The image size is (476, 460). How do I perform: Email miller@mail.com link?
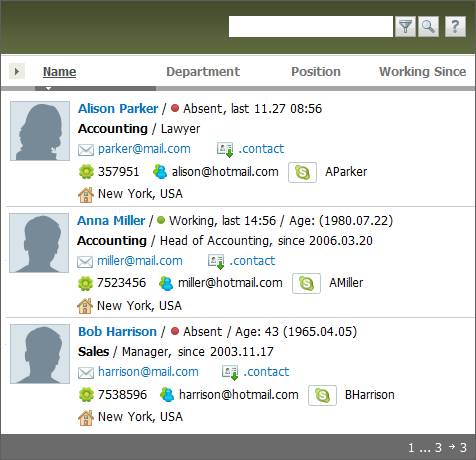click(x=140, y=261)
